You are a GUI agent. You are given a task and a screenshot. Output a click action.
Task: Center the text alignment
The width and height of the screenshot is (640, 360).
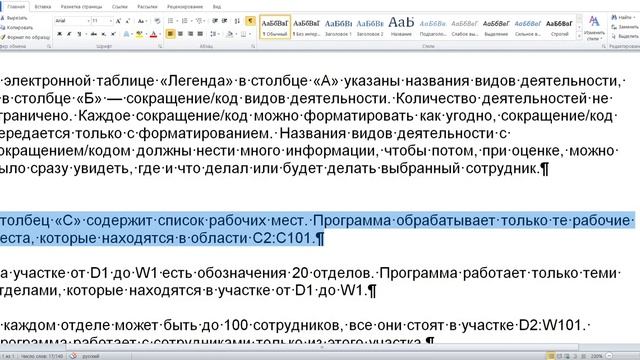[180, 34]
